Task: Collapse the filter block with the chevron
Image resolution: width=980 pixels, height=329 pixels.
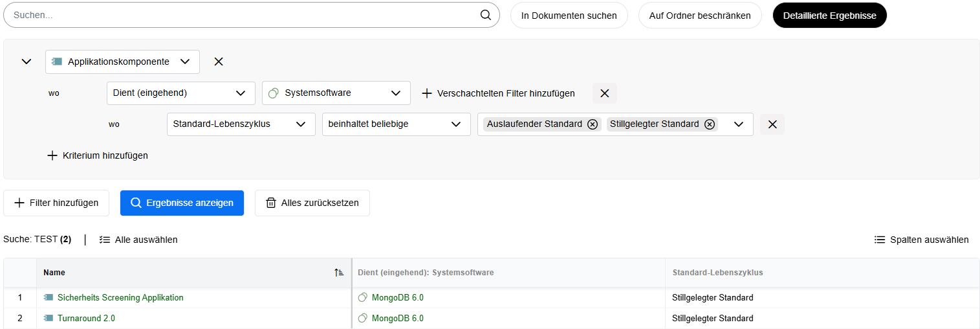Action: click(x=27, y=62)
